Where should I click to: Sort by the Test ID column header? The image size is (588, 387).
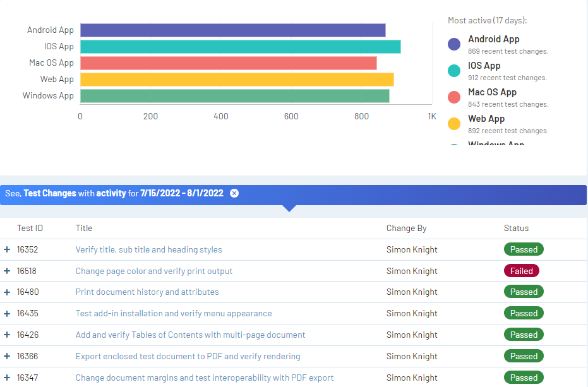click(x=30, y=228)
